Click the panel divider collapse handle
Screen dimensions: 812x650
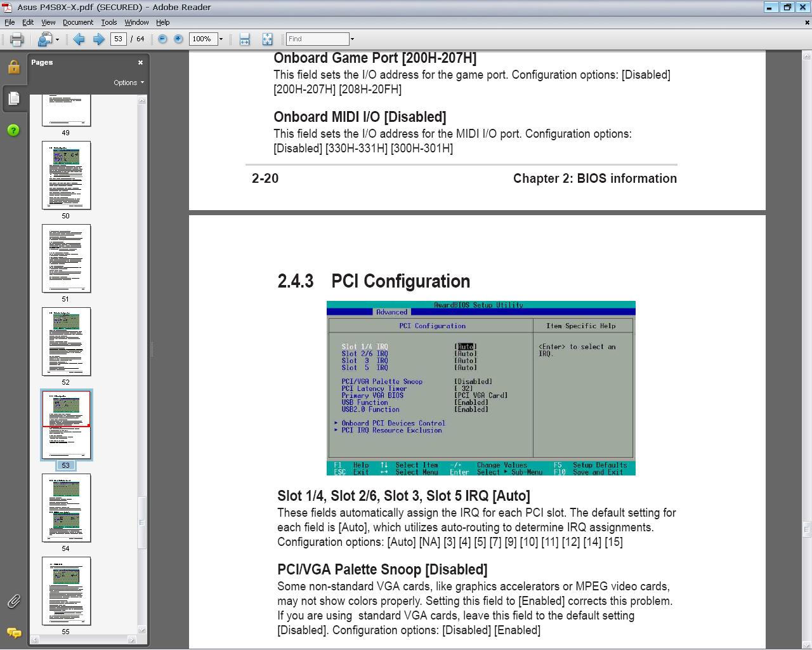tap(152, 349)
